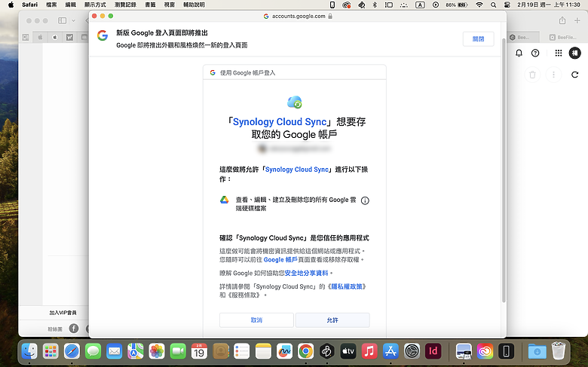
Task: Click the input source A icon in menu bar
Action: (420, 5)
